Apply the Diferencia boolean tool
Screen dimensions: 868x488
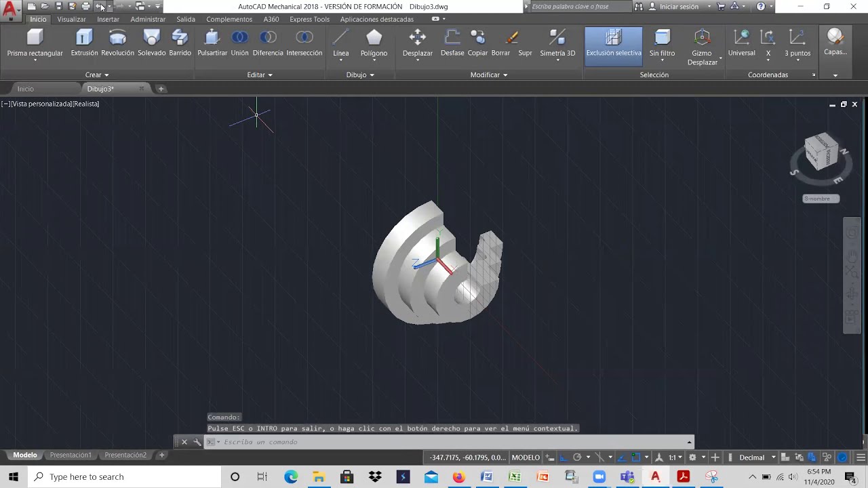tap(268, 43)
